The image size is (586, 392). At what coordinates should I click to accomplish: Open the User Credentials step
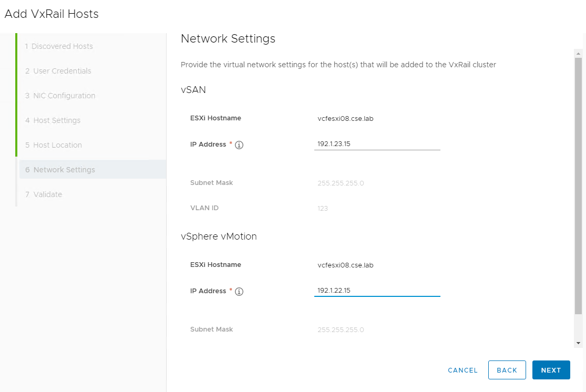pyautogui.click(x=58, y=71)
